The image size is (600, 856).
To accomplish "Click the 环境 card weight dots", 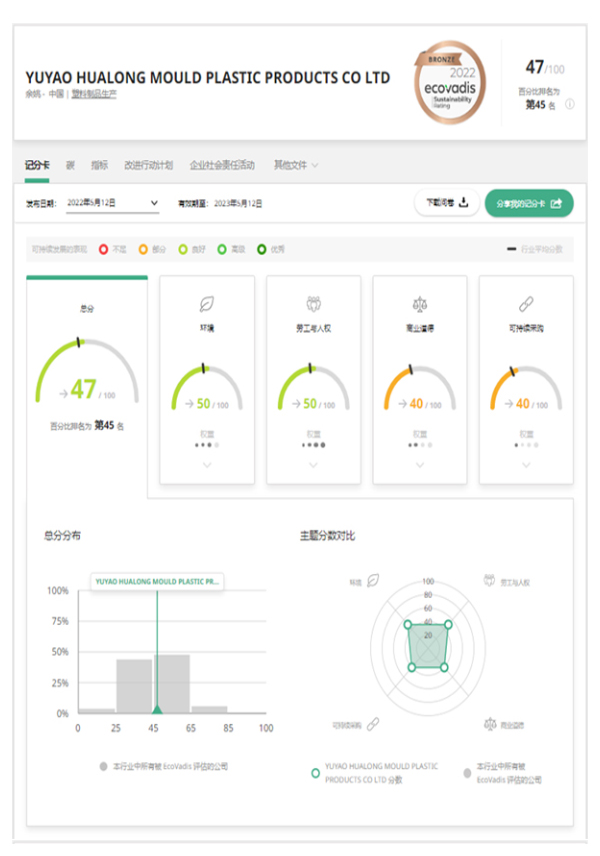I will 207,445.
